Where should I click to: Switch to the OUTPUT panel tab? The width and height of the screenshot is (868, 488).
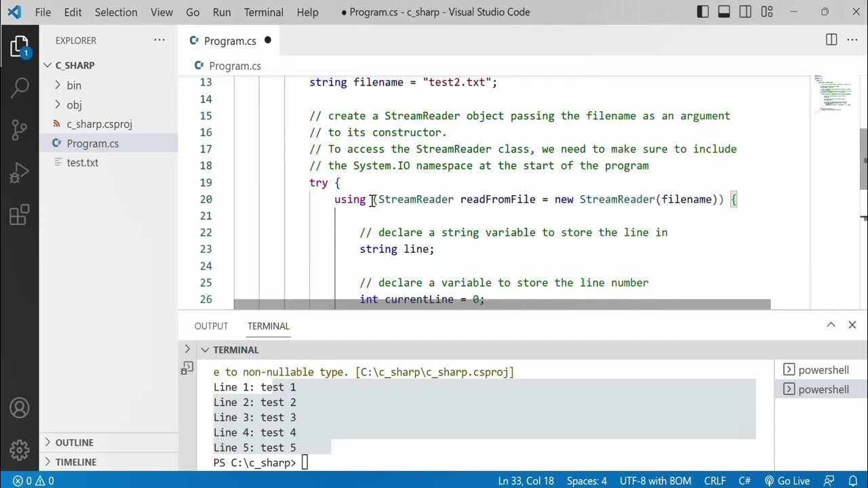211,326
